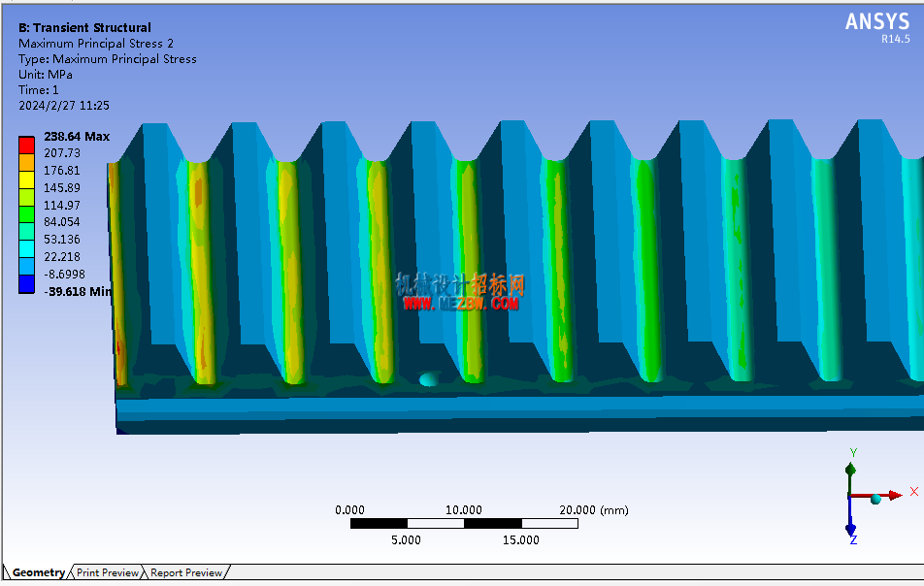Image resolution: width=924 pixels, height=586 pixels.
Task: Click the 84.054 legend value
Action: coord(62,222)
